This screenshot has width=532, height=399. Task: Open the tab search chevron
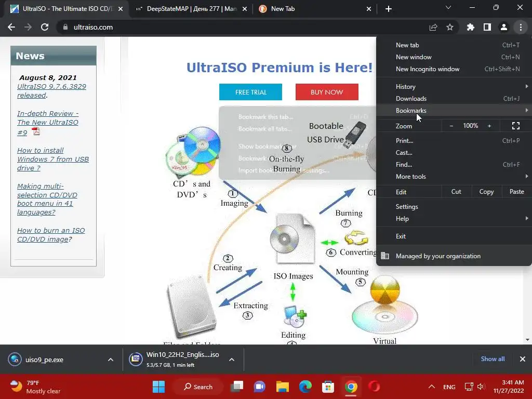[x=448, y=7]
